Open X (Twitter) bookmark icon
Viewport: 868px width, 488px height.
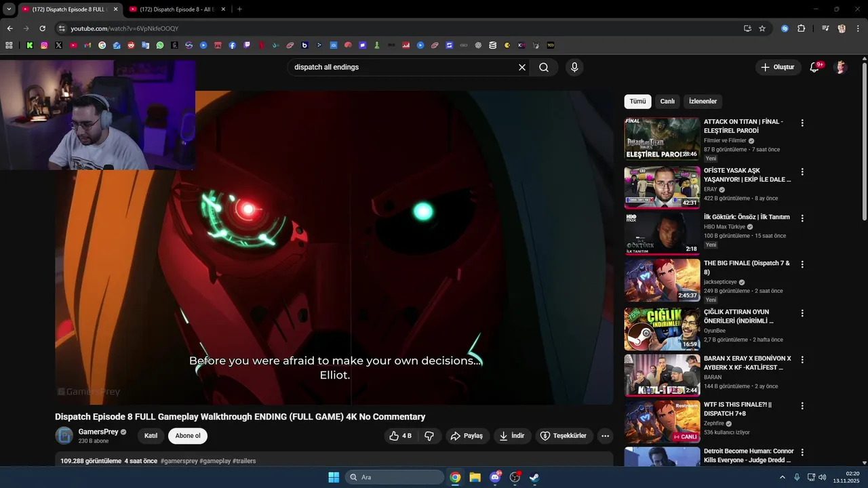[59, 45]
